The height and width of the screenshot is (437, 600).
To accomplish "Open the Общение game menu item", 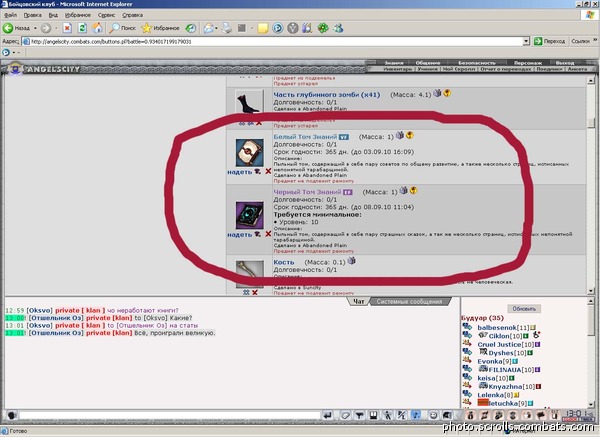I will (428, 63).
